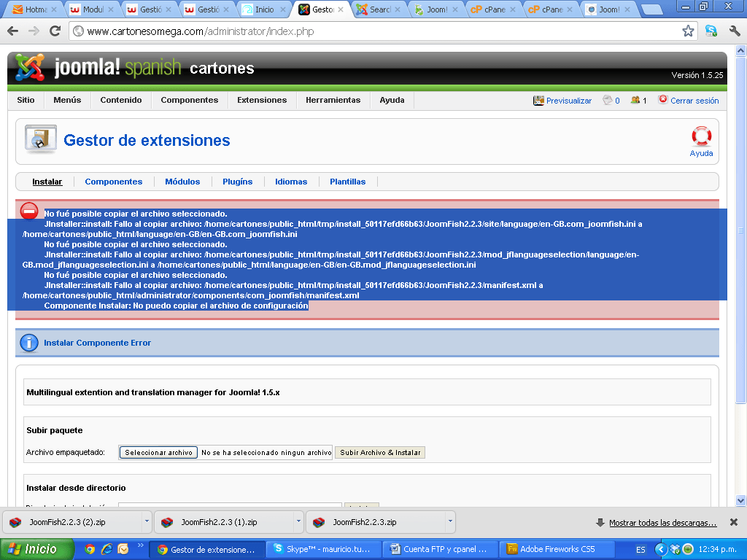Open dropdown for JoomFish2.2.3 (1).zip download
Screen dimensions: 747x560
tap(298, 521)
